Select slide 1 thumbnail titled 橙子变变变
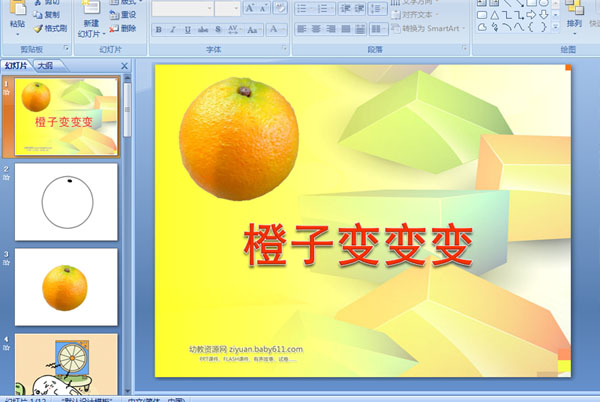The image size is (600, 402). [66, 117]
